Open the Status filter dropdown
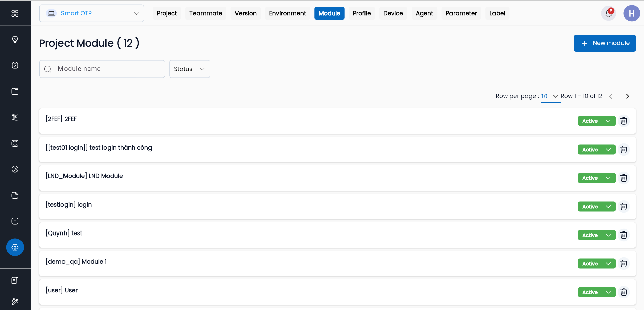 189,69
